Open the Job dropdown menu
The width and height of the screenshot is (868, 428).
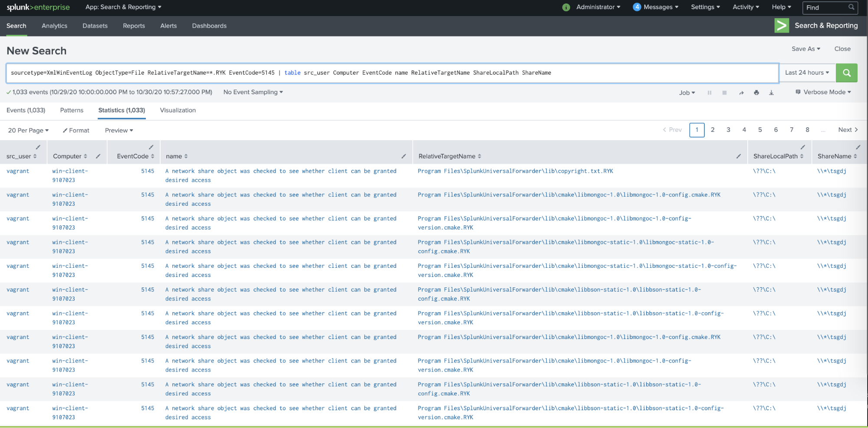[x=687, y=92]
